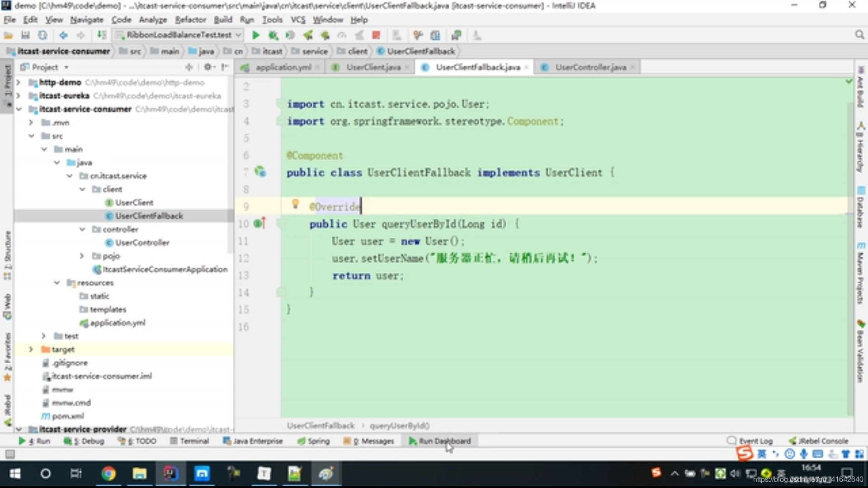This screenshot has height=488, width=868.
Task: Click the tool windows toggle icon in status bar
Action: (10, 454)
